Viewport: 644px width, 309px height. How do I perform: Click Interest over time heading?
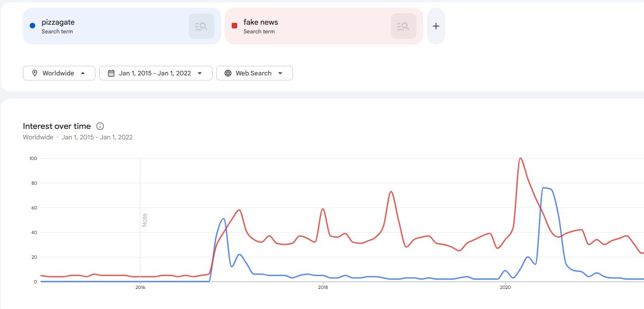click(57, 126)
